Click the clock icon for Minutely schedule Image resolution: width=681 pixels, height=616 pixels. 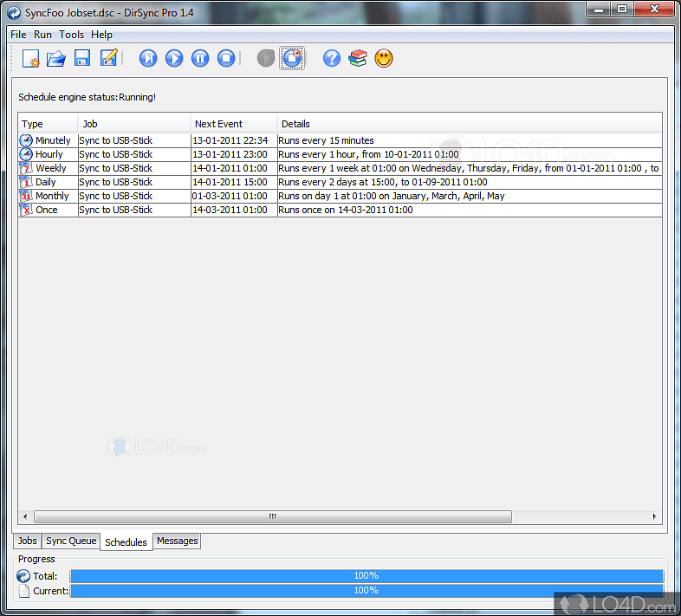[26, 140]
